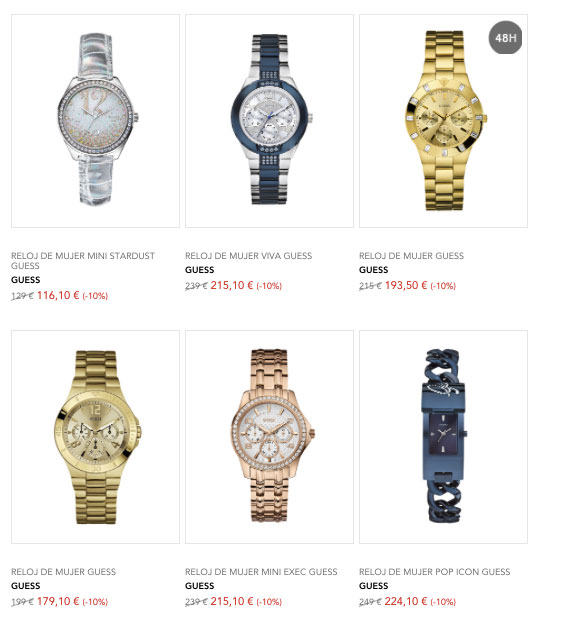This screenshot has width=573, height=620.
Task: Click the GUESS brand under Pop Icon
Action: [x=374, y=586]
